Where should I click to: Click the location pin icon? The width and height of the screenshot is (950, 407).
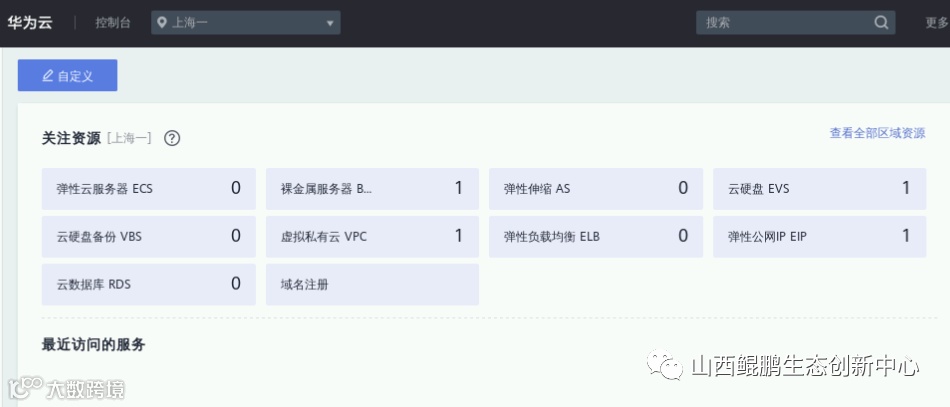click(x=161, y=22)
